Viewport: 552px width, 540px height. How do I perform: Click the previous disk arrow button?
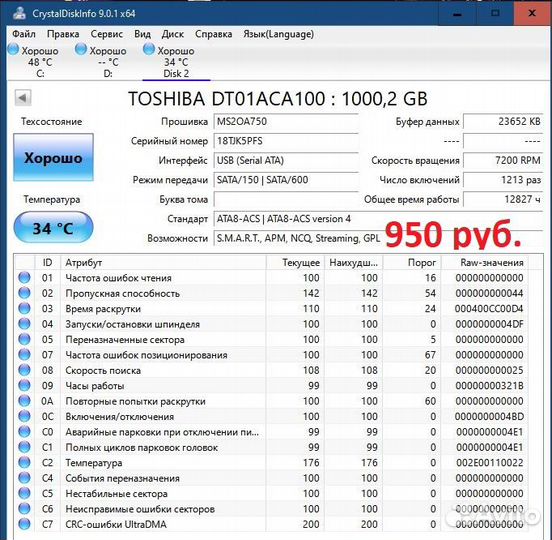[23, 98]
